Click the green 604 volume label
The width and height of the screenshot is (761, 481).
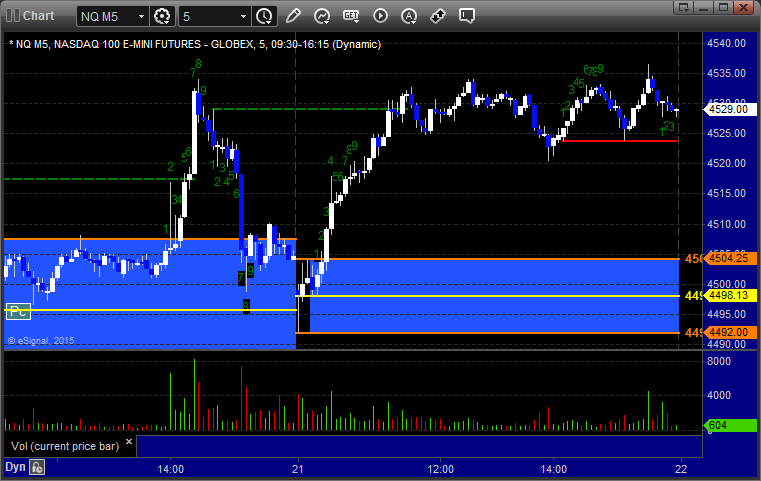pos(730,426)
